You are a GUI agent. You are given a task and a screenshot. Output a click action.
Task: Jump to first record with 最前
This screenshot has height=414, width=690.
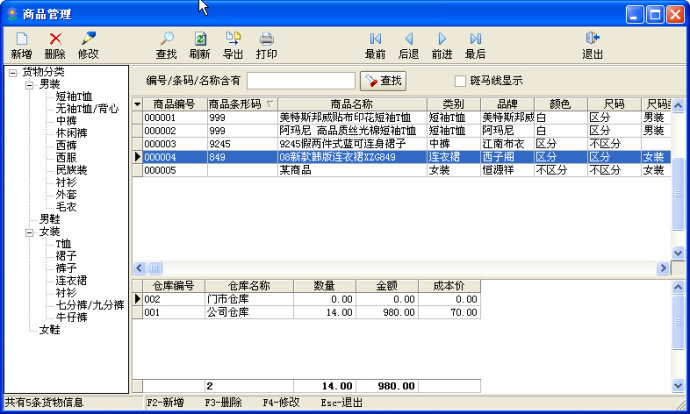click(375, 39)
